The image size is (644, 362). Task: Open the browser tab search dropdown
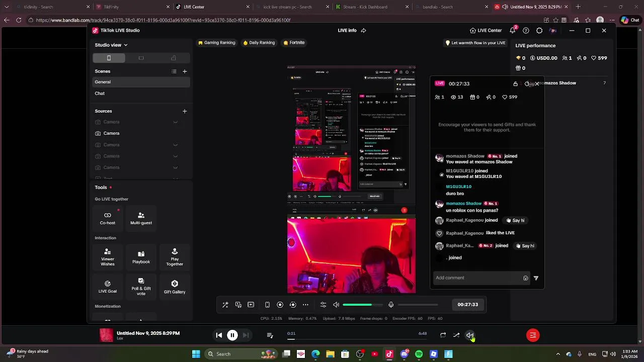click(7, 7)
